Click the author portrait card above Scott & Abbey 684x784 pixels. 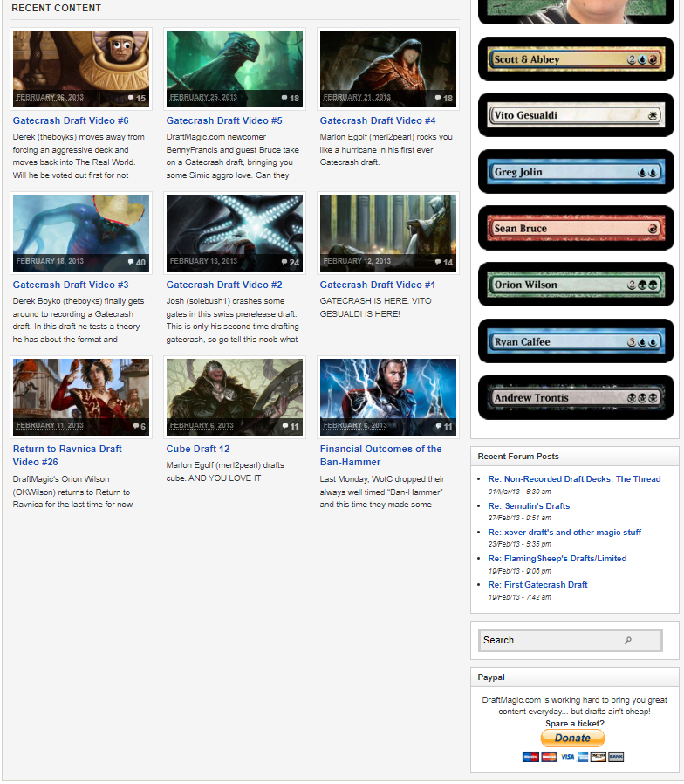(576, 12)
